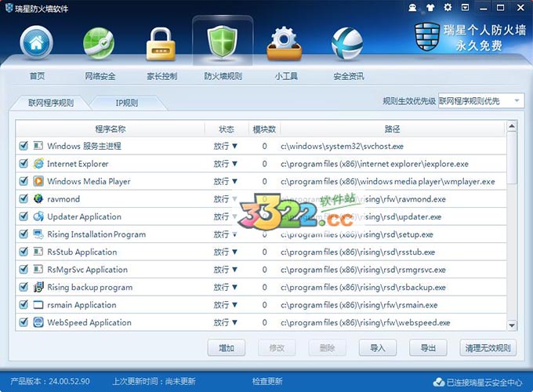This screenshot has width=533, height=392.
Task: Toggle the Rising backup program checkbox
Action: [24, 287]
